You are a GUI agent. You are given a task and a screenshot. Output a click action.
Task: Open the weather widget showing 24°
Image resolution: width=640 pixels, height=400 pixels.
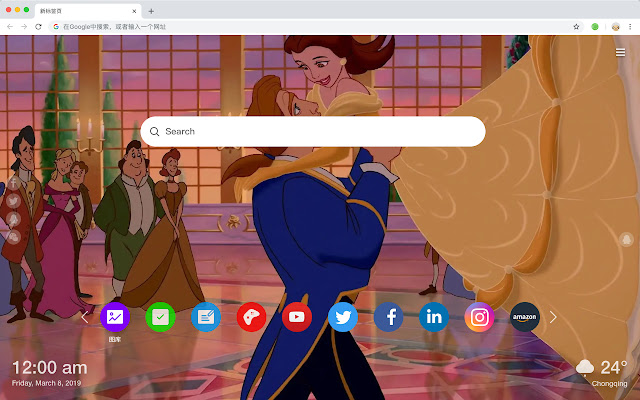602,372
